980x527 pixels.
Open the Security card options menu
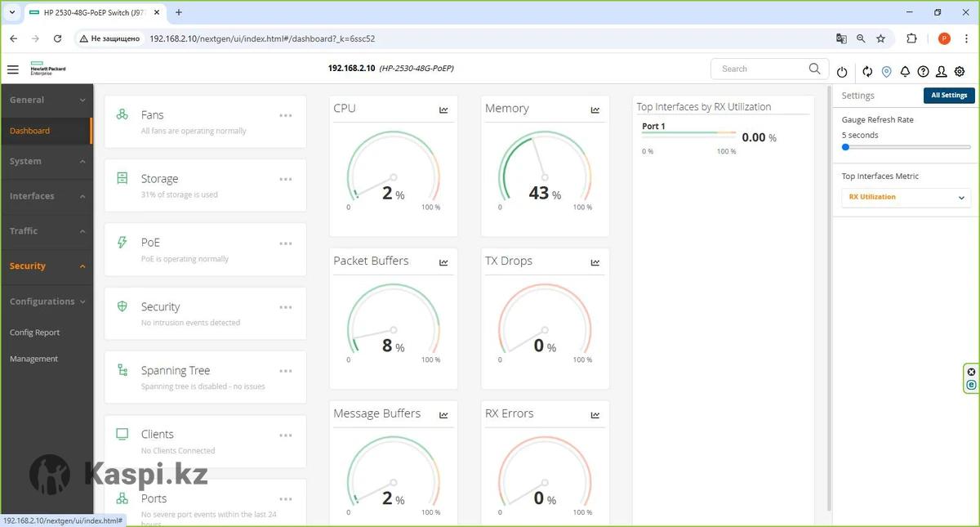(x=286, y=307)
